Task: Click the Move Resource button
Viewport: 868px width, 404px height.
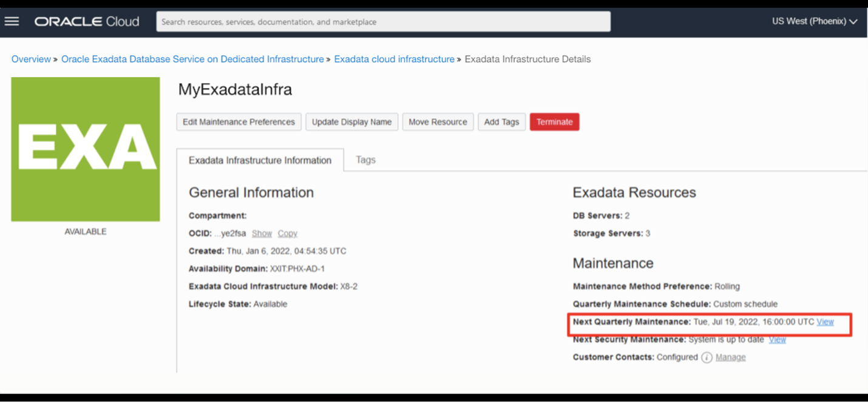Action: pos(438,122)
